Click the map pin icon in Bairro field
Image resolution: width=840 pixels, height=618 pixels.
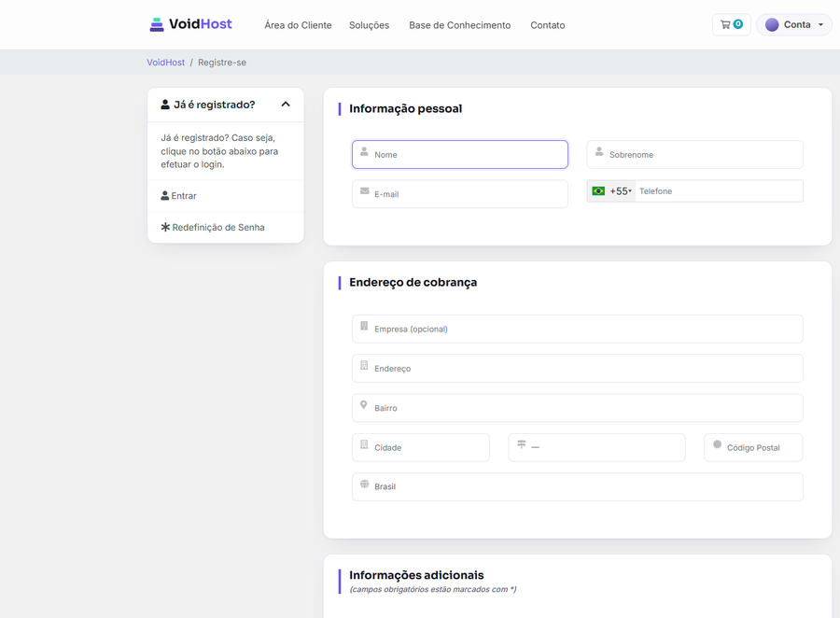pyautogui.click(x=364, y=405)
